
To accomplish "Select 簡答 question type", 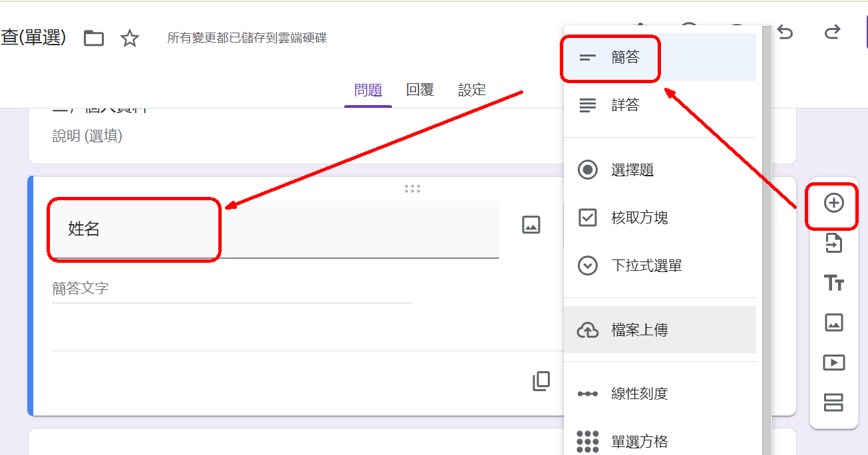I will coord(625,58).
